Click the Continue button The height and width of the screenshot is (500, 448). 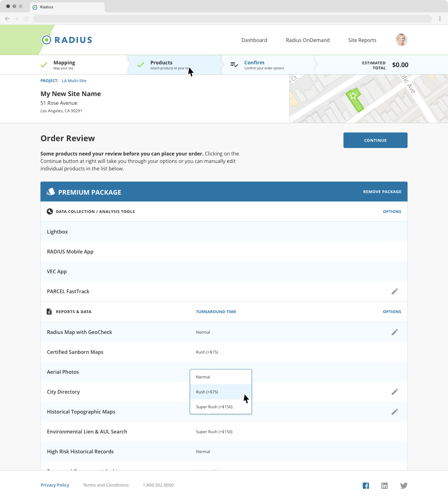coord(376,140)
